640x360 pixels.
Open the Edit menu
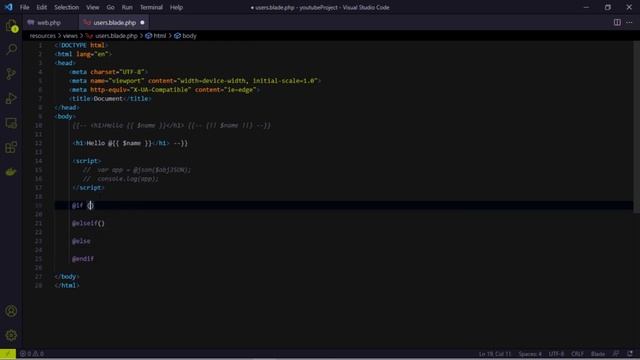click(42, 7)
